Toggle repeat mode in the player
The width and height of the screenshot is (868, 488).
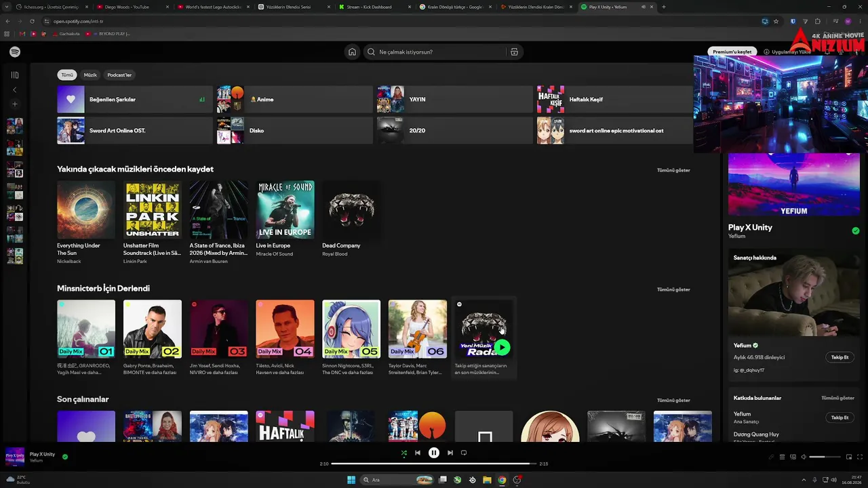(x=464, y=453)
